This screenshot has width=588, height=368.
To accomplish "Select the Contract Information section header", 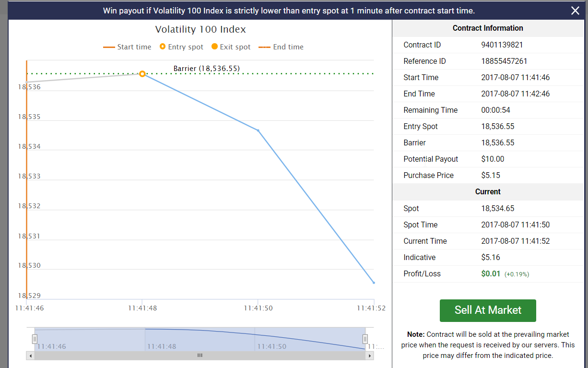I will pyautogui.click(x=488, y=28).
